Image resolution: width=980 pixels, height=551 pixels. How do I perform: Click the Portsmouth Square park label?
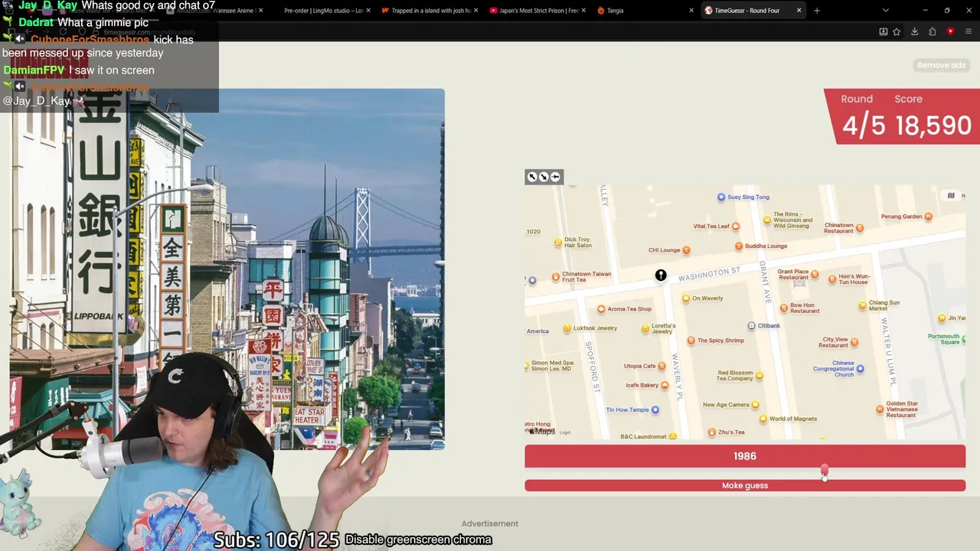tap(943, 338)
